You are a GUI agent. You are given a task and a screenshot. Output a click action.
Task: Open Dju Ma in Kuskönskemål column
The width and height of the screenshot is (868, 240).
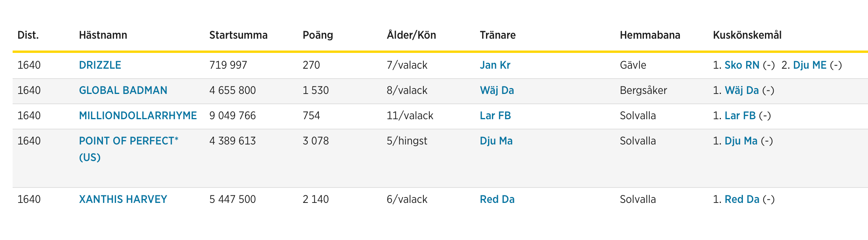741,141
